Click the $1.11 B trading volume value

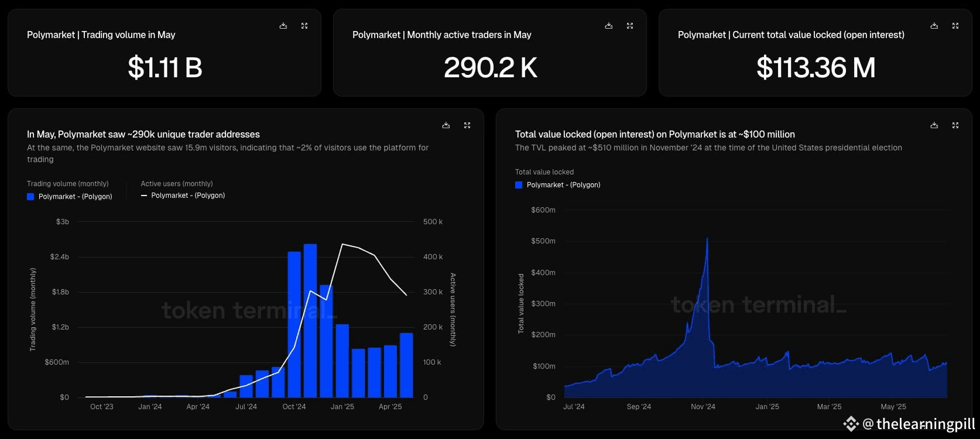pos(165,67)
